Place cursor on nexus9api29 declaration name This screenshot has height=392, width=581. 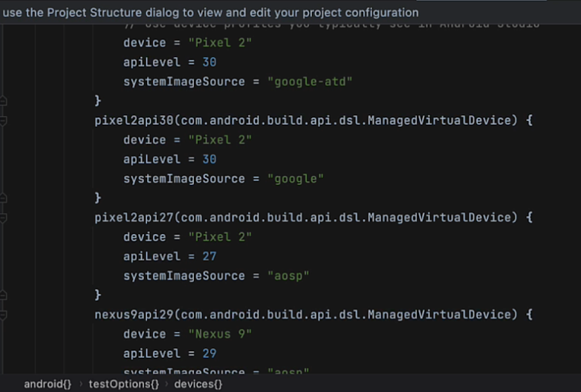pos(134,315)
